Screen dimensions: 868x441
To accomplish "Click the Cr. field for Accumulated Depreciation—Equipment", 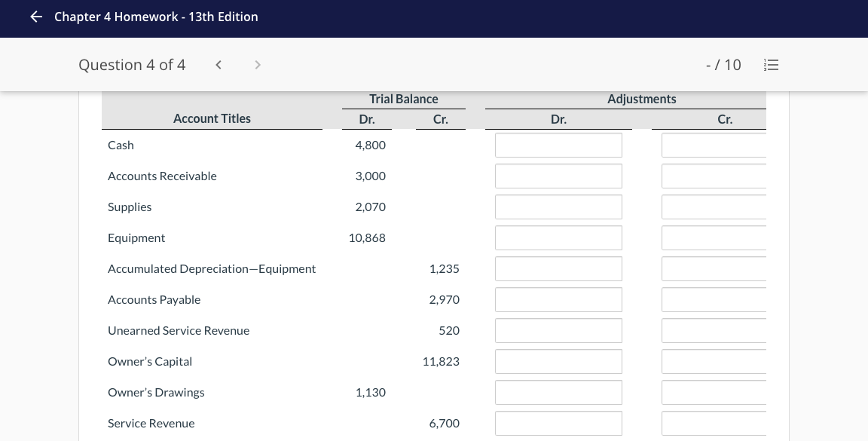I will [713, 268].
